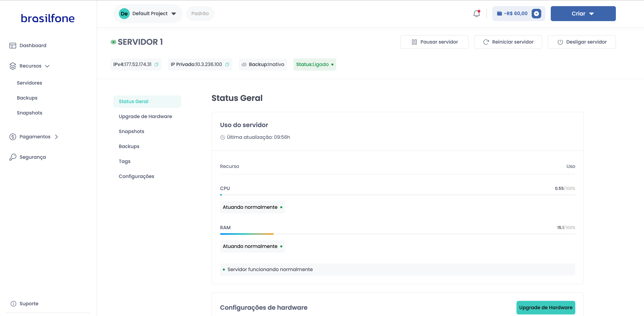Open the Criar dropdown menu
This screenshot has width=644, height=316.
coord(583,13)
